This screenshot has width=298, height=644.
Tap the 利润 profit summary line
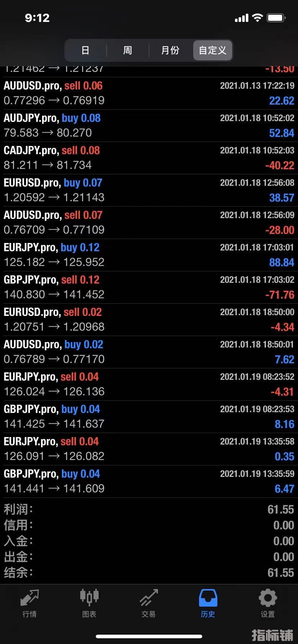coord(149,510)
